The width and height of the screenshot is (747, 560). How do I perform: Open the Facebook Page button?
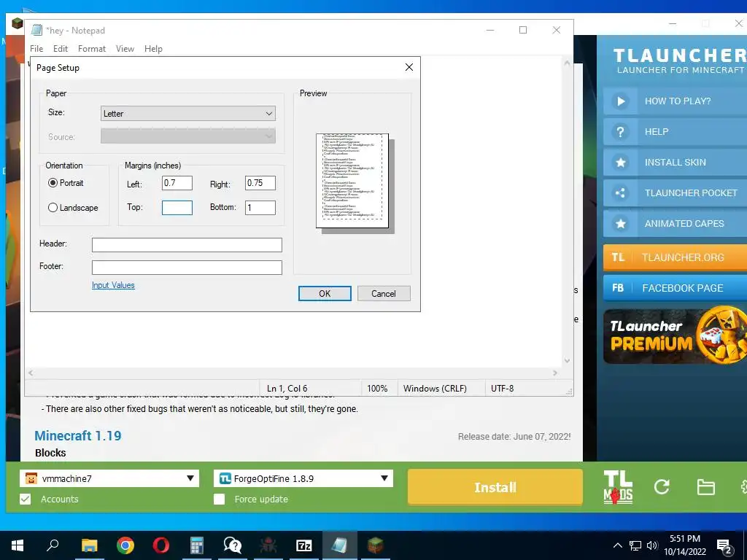pos(675,288)
